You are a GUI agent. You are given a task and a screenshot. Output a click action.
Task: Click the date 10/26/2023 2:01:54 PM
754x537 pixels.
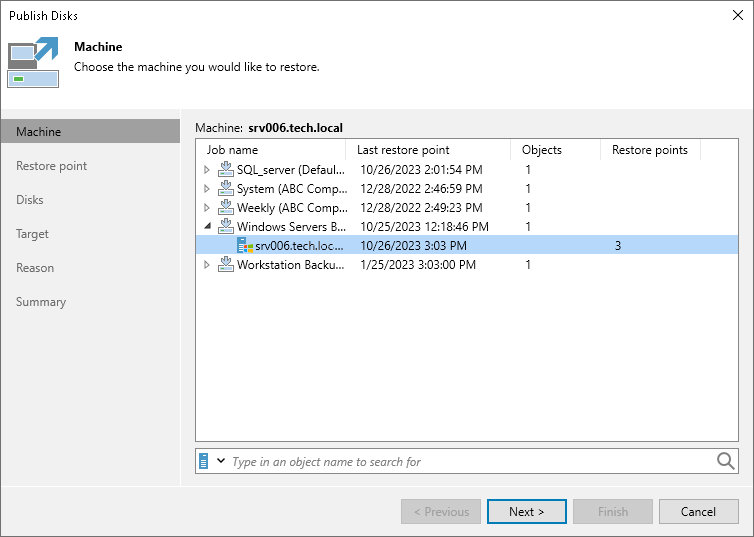click(421, 170)
